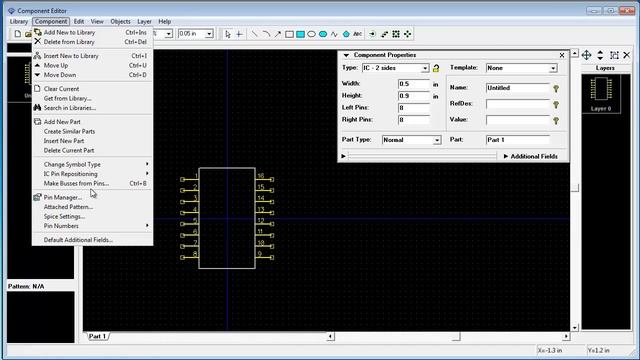Open the Layer menu
Screen dimensions: 640x360
point(144,21)
